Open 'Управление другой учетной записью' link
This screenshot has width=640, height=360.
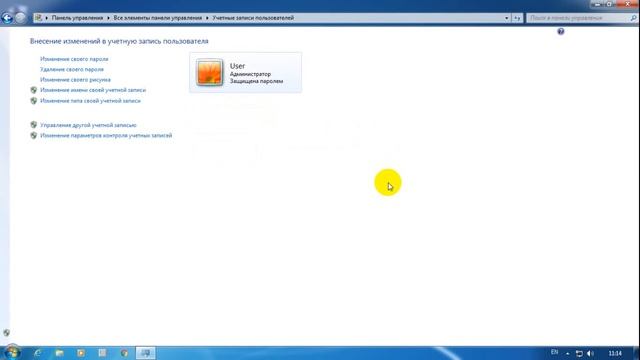click(x=88, y=125)
